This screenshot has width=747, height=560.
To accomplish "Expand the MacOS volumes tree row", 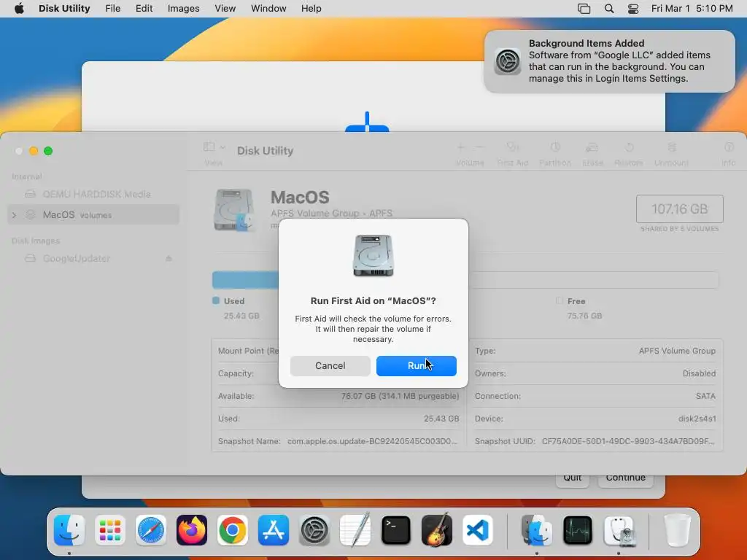I will (14, 215).
